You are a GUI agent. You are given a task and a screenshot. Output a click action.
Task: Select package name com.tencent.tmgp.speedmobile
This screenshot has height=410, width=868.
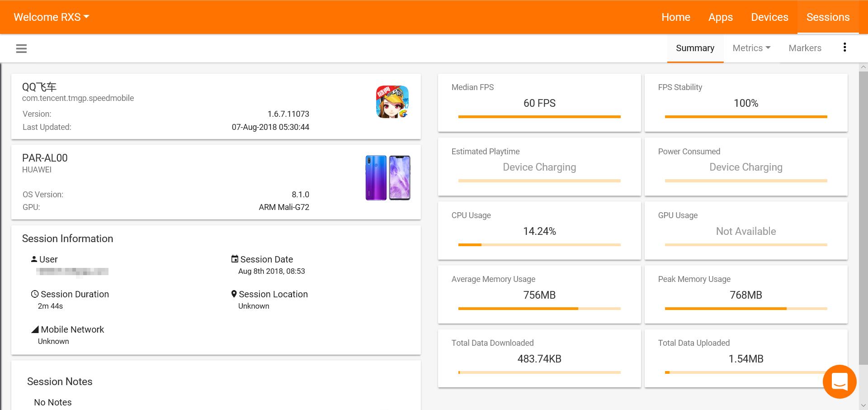point(78,98)
